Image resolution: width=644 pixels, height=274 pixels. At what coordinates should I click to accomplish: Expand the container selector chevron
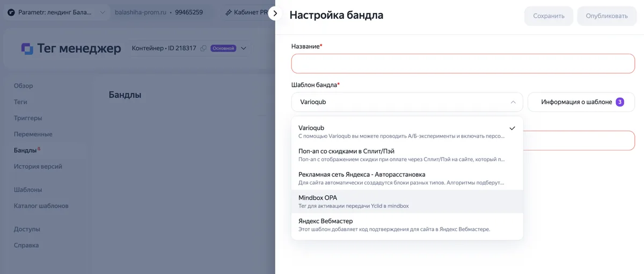pyautogui.click(x=244, y=48)
